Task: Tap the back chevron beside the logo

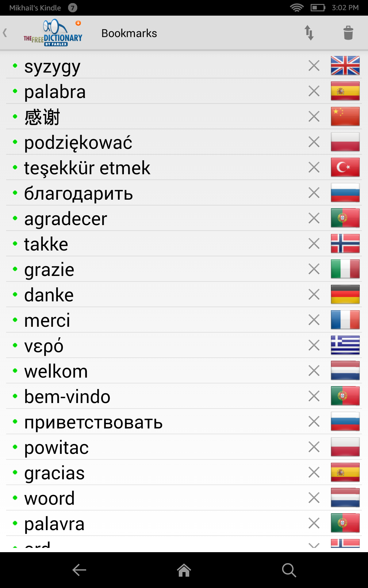Action: pyautogui.click(x=5, y=33)
